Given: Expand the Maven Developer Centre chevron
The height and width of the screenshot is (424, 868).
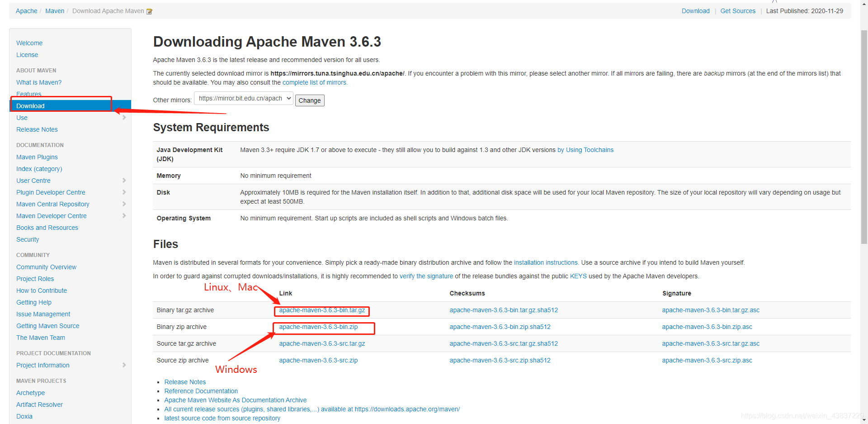Looking at the screenshot, I should tap(124, 216).
